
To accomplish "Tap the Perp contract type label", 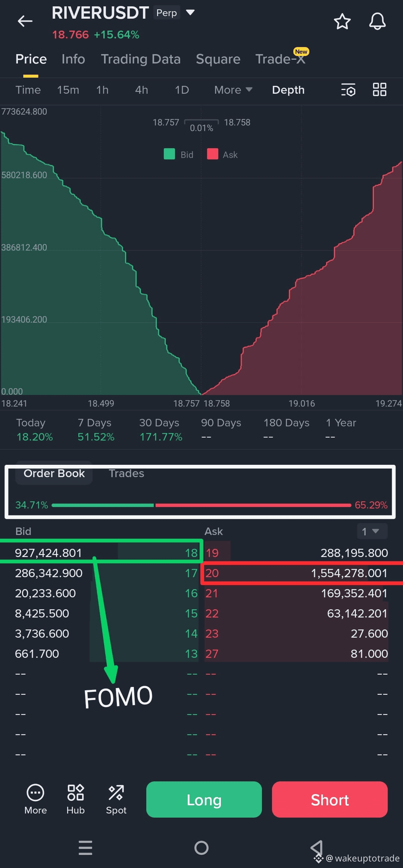I will pyautogui.click(x=166, y=13).
